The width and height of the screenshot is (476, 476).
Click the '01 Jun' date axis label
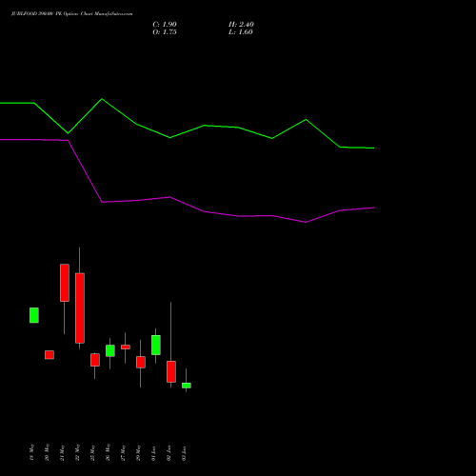(x=153, y=453)
